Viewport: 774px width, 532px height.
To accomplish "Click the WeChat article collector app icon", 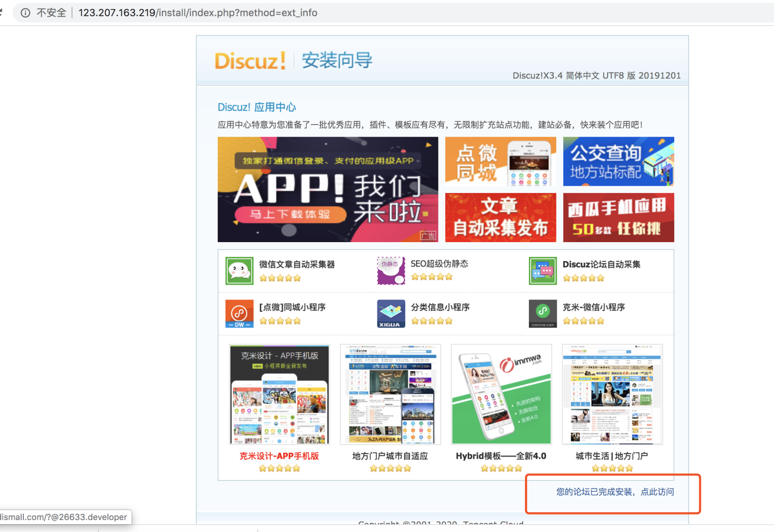I will click(x=239, y=271).
